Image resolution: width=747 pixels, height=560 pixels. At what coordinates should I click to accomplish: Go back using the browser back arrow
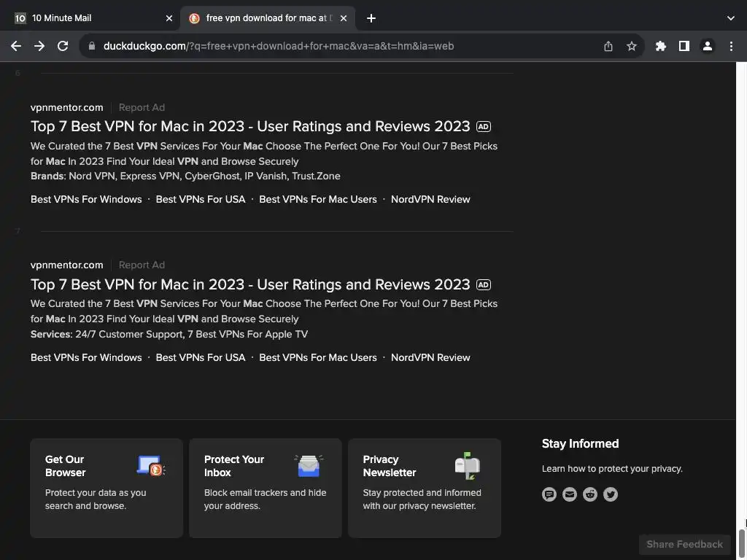point(16,46)
